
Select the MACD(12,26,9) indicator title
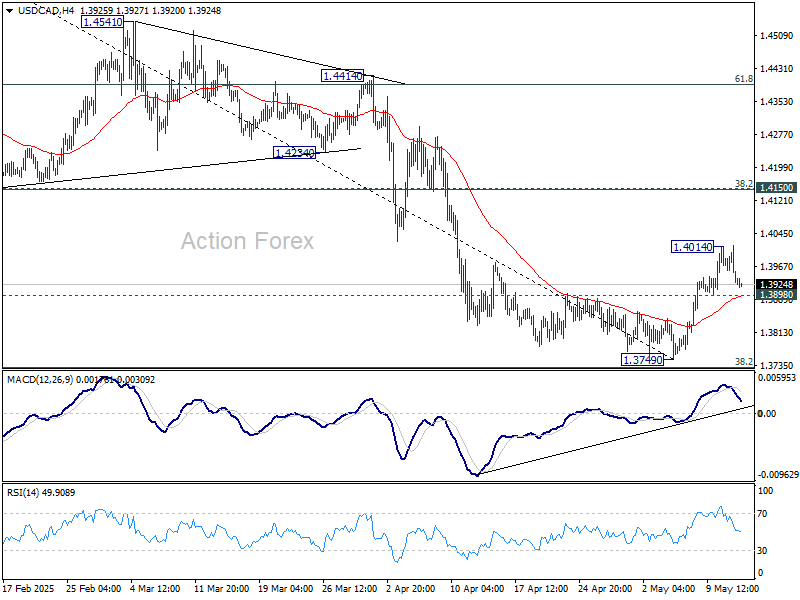[x=40, y=380]
